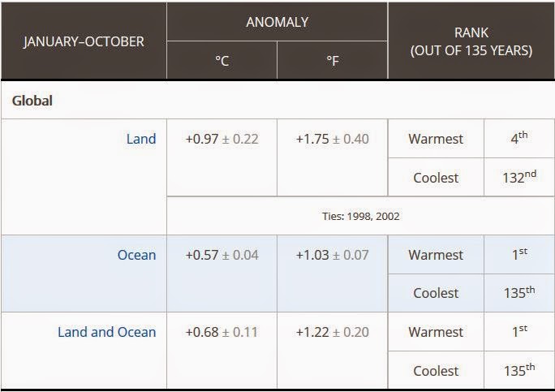Viewport: 555px width, 392px height.
Task: Select the Coolest label in the Ocean row
Action: pyautogui.click(x=436, y=293)
